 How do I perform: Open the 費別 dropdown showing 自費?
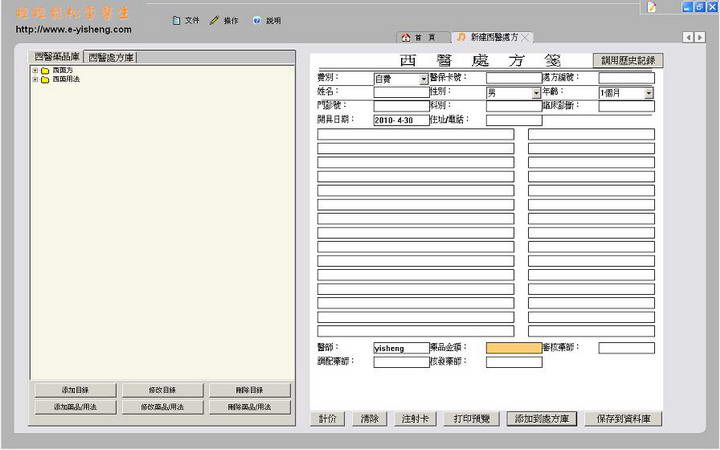424,78
